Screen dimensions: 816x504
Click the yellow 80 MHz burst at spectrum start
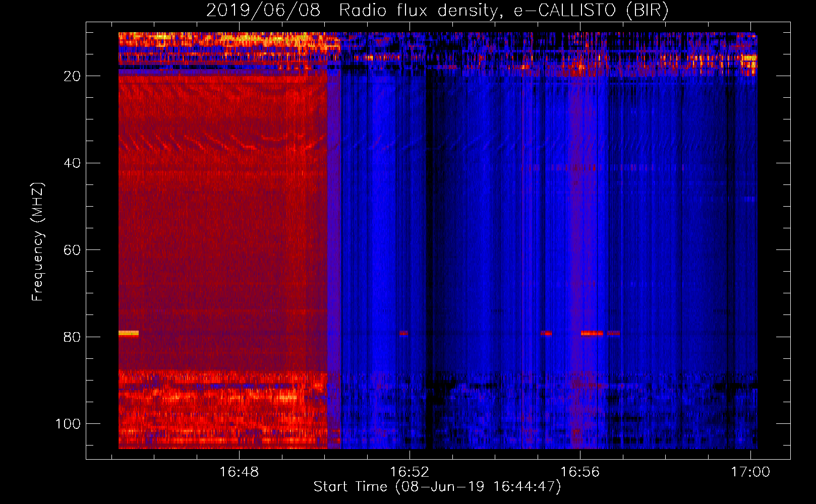coord(129,333)
